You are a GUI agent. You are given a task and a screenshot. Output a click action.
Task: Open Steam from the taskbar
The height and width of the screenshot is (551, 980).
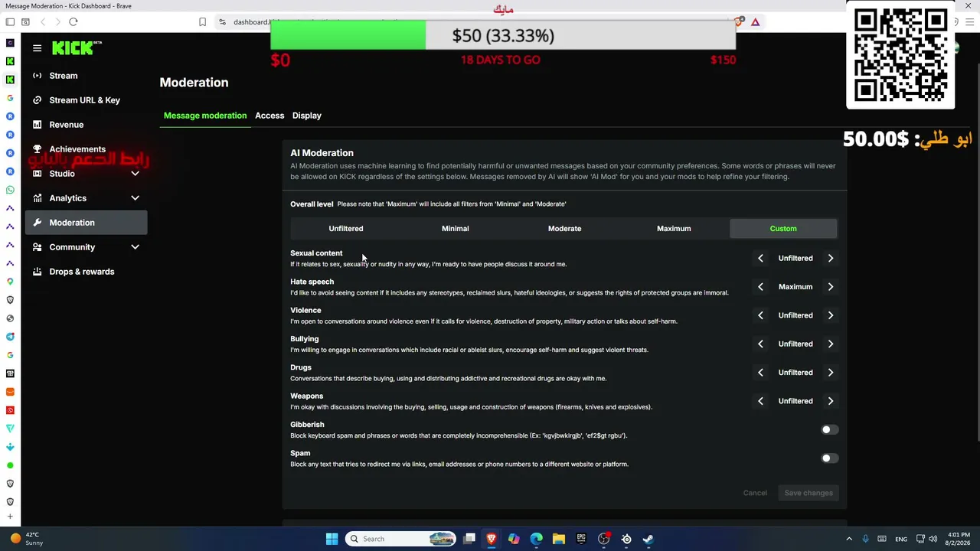click(648, 539)
